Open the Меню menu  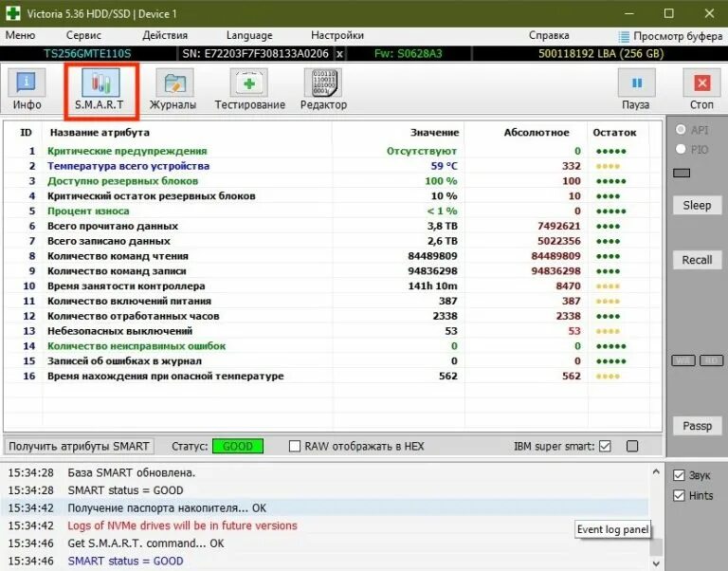[x=20, y=35]
